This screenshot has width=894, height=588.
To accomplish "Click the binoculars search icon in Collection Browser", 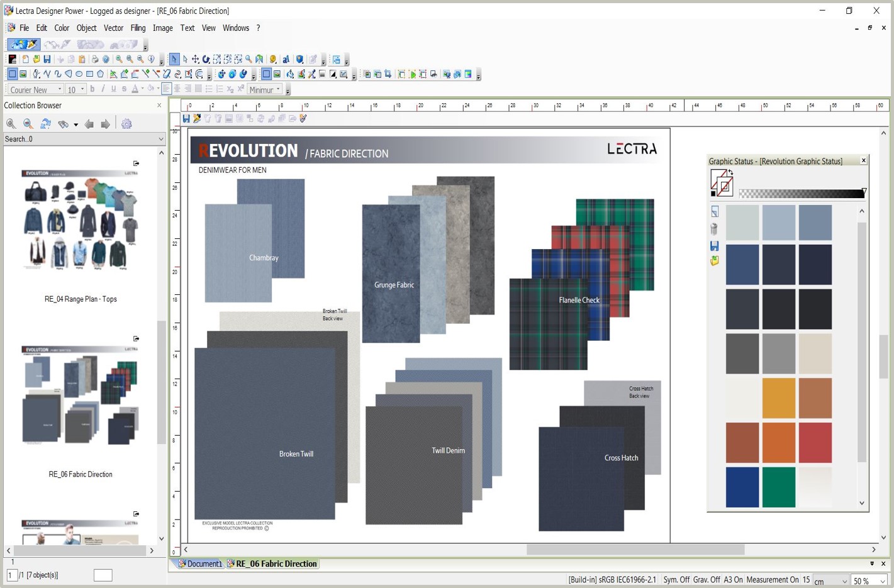I will click(63, 124).
